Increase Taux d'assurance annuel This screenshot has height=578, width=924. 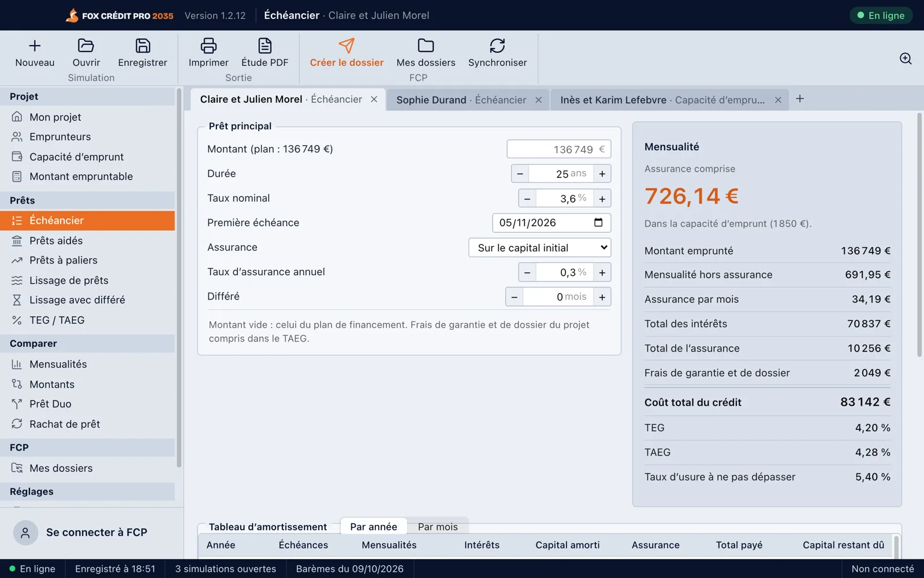(602, 272)
